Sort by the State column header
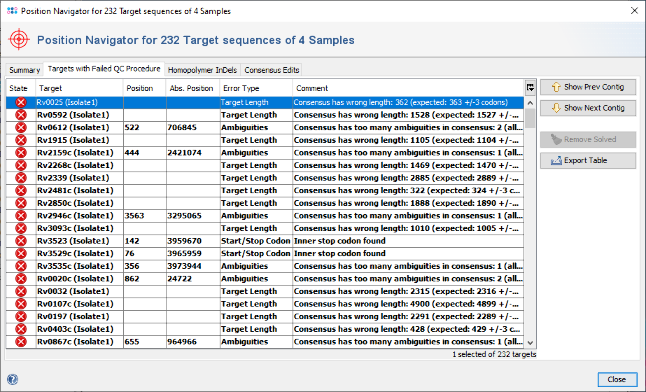Image resolution: width=646 pixels, height=392 pixels. [x=21, y=88]
